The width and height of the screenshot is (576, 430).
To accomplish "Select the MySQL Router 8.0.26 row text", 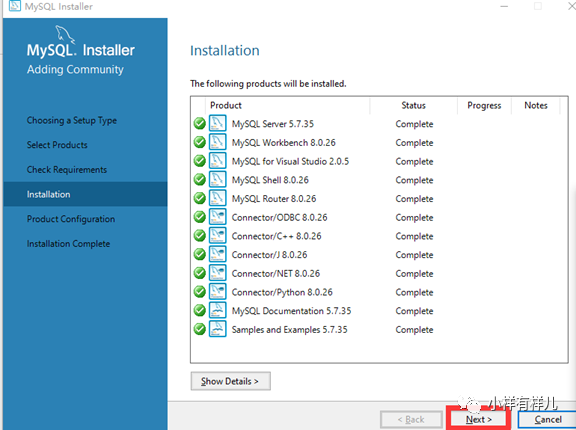I will [x=274, y=199].
